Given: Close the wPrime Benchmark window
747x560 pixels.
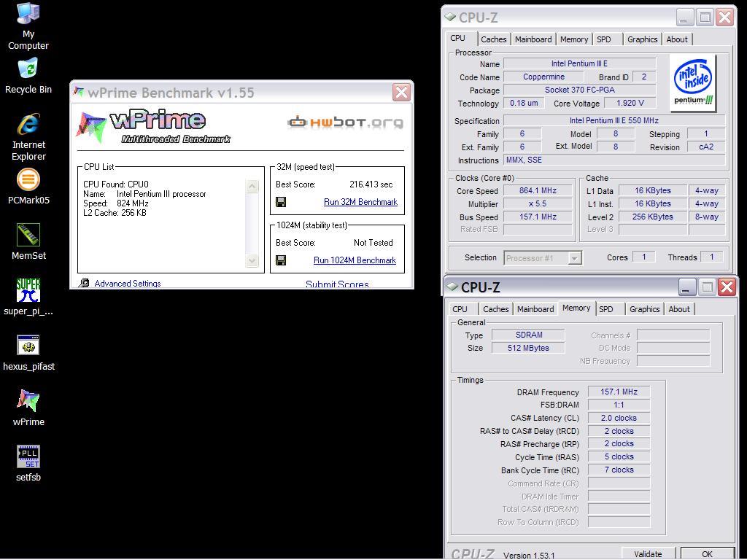Looking at the screenshot, I should tap(401, 92).
